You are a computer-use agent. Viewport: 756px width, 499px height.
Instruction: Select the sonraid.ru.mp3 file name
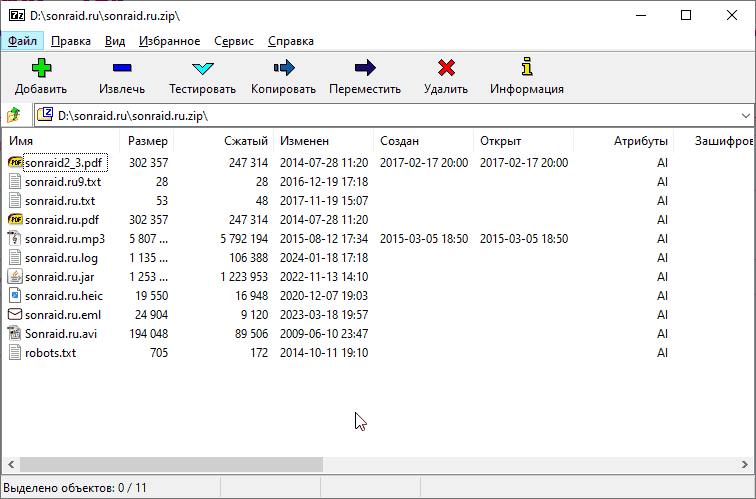point(65,239)
